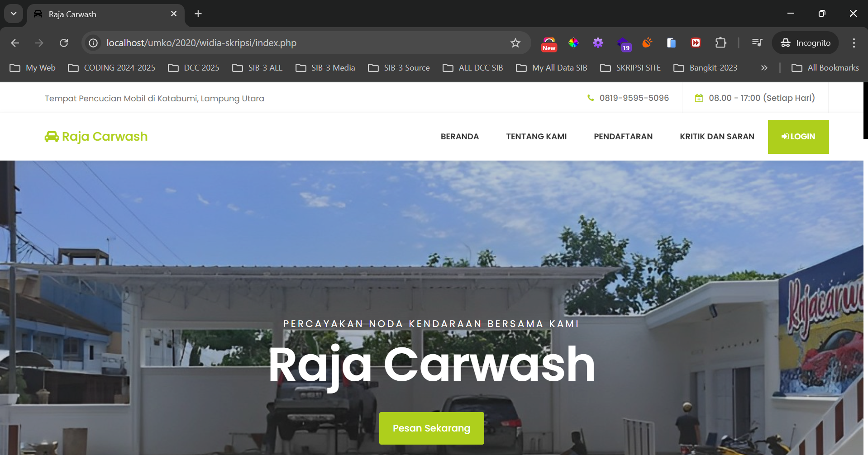The image size is (868, 455).
Task: Open a new tab with the plus button
Action: [198, 14]
